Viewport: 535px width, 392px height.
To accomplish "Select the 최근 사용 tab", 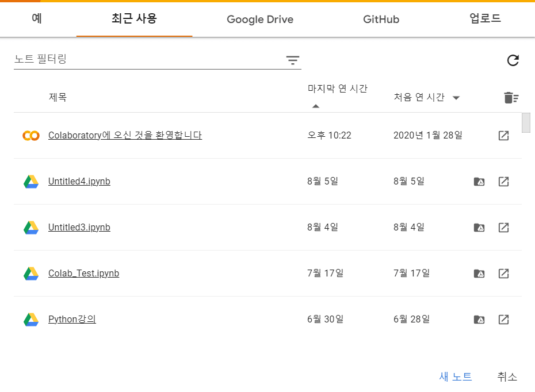I will pos(134,19).
